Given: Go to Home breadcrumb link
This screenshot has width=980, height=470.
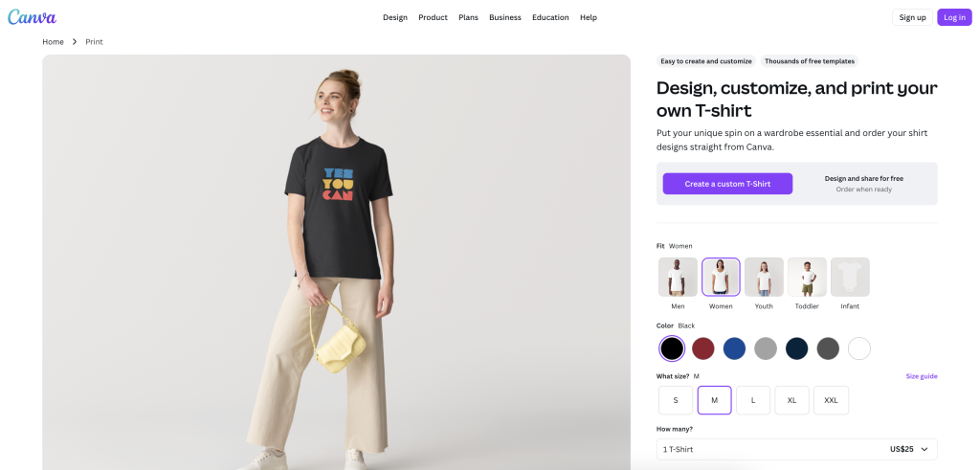Looking at the screenshot, I should [53, 42].
